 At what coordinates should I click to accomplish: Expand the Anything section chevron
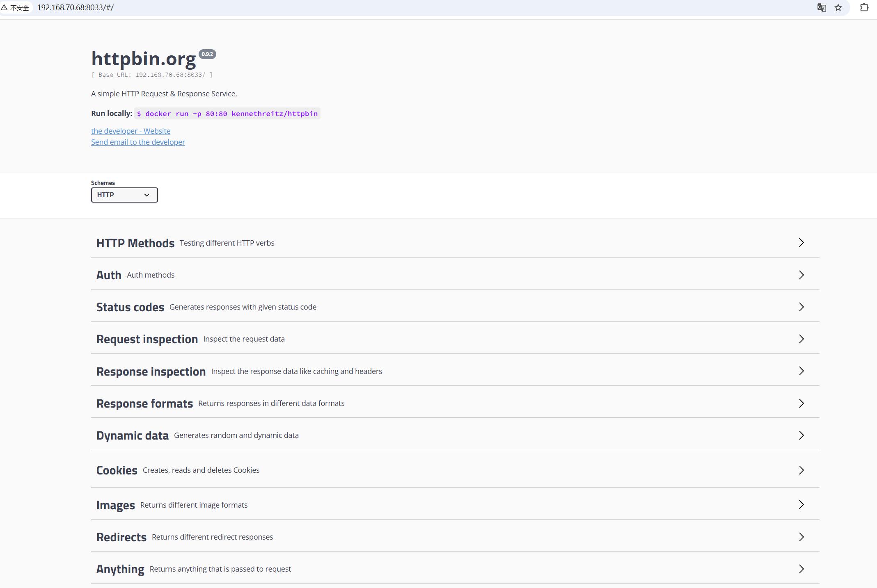(x=801, y=569)
